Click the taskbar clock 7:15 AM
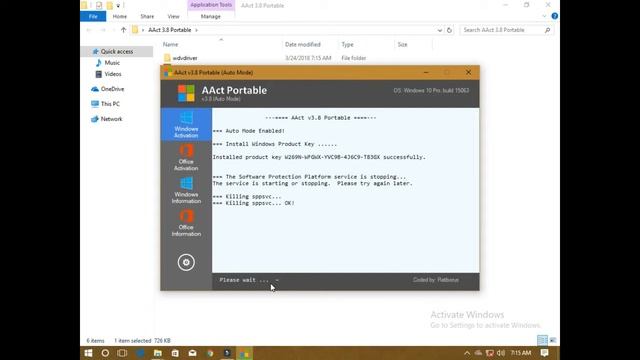 click(x=521, y=353)
